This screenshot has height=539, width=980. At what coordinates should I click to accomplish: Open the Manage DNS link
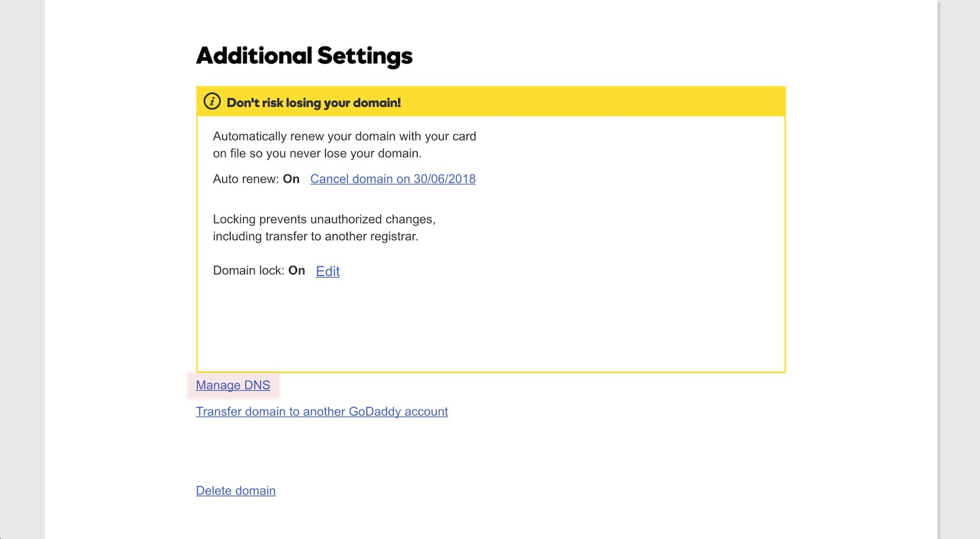(x=233, y=385)
